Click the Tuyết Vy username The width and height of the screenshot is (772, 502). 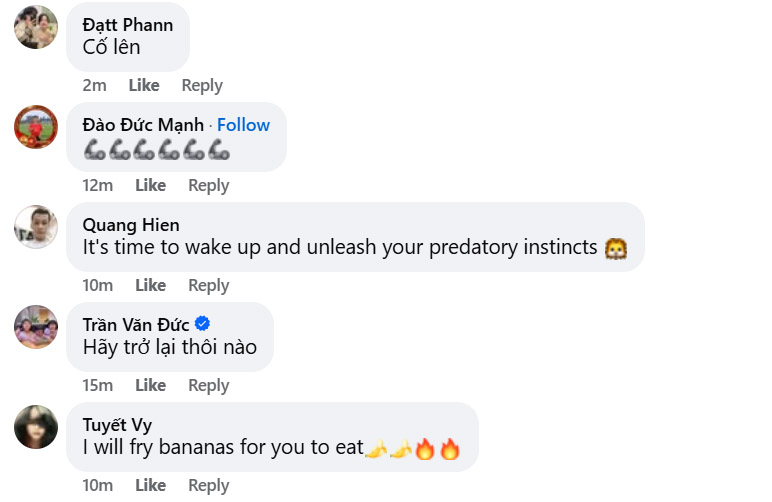(x=117, y=425)
